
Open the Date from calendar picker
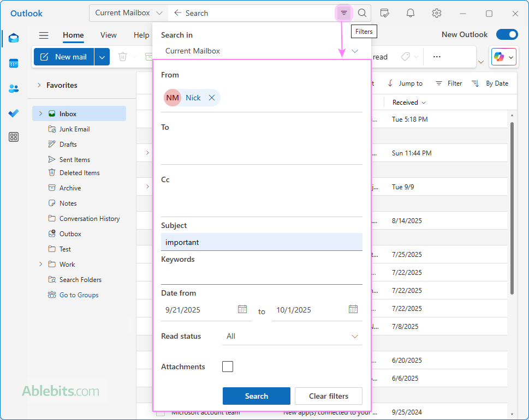(x=242, y=309)
